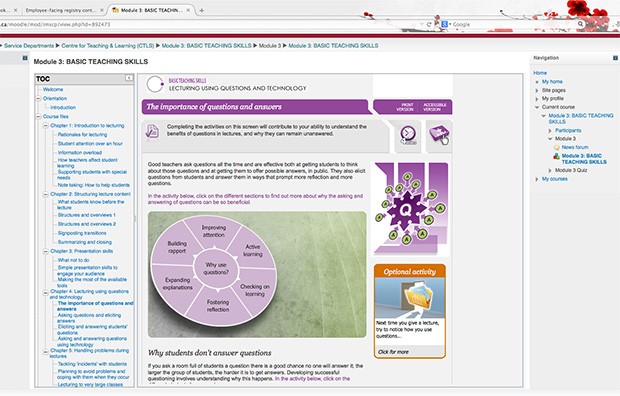Collapse the Course files tree node
Image resolution: width=620 pixels, height=396 pixels.
pyautogui.click(x=39, y=117)
